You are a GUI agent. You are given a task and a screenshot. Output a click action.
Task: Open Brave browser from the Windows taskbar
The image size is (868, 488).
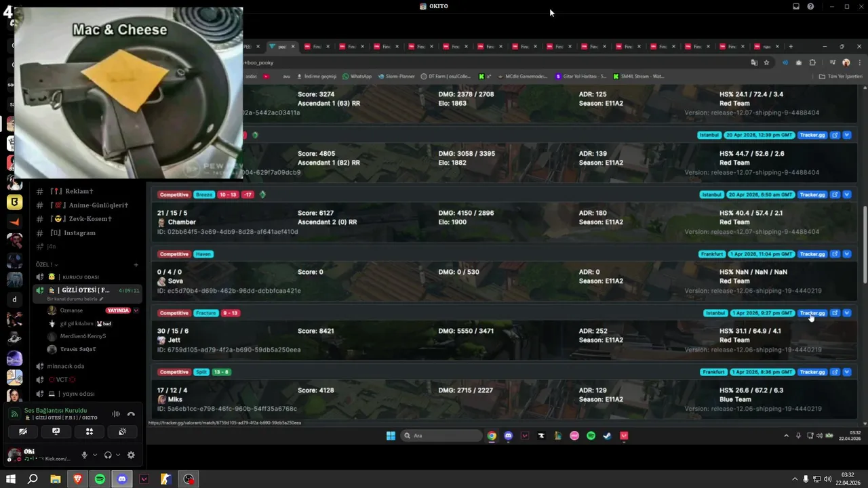tap(77, 479)
